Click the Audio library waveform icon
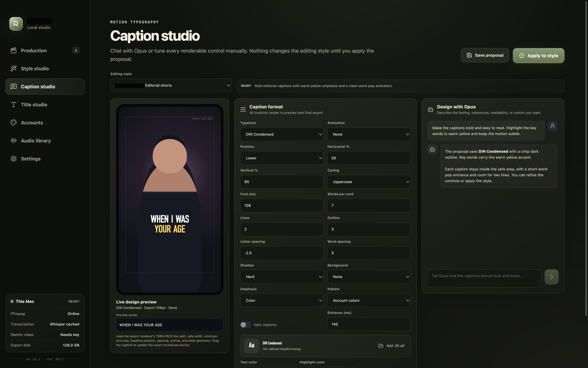 coord(14,141)
